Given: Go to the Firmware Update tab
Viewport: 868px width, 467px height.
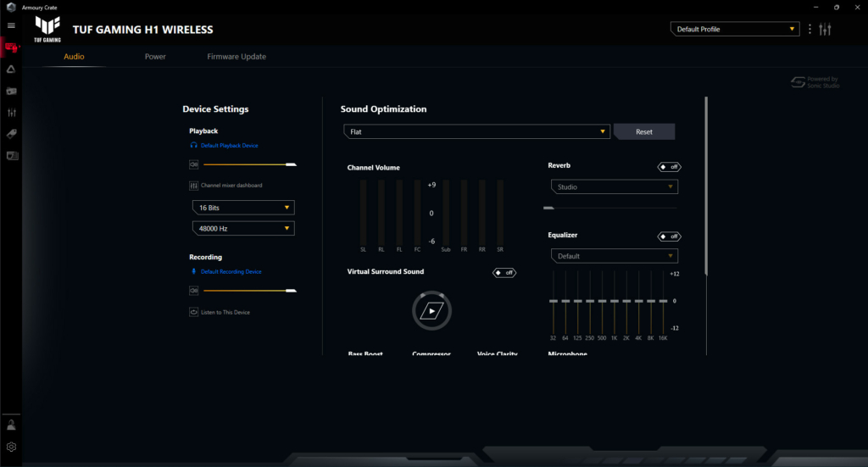Looking at the screenshot, I should pyautogui.click(x=236, y=57).
